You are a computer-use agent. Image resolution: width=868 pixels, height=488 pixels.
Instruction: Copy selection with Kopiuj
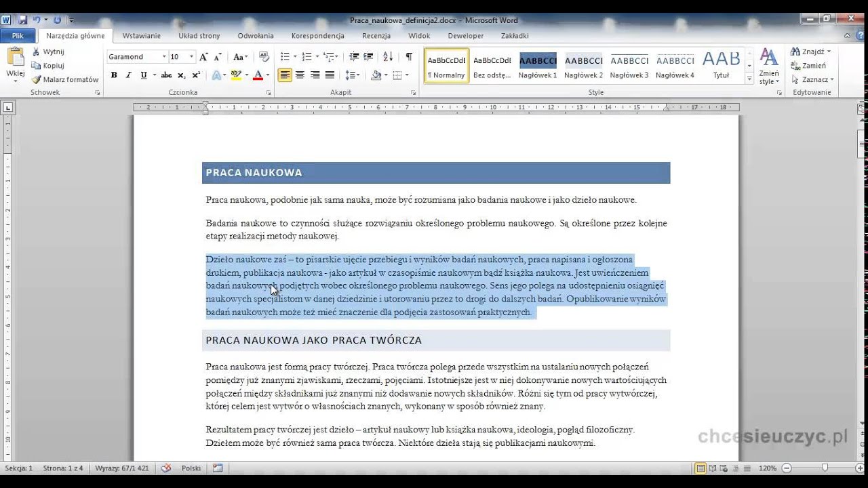(x=47, y=66)
